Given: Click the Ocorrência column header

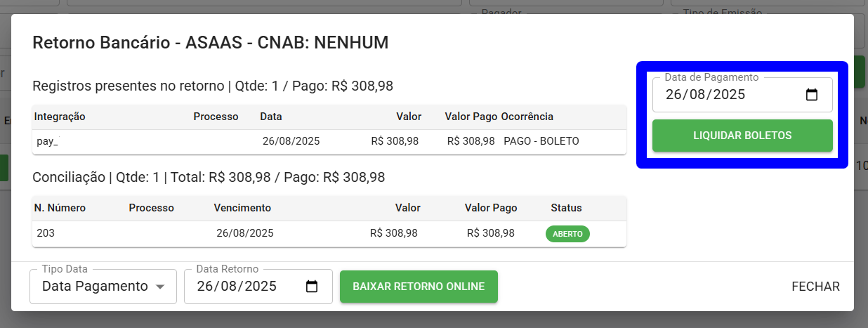Looking at the screenshot, I should pos(527,117).
